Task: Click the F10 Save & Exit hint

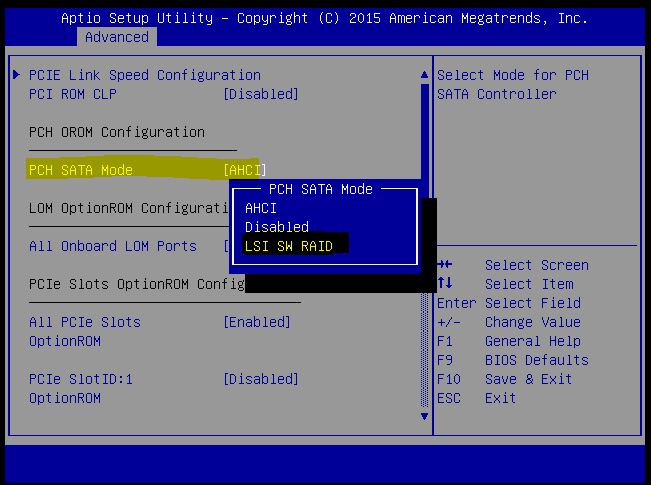Action: click(x=504, y=379)
